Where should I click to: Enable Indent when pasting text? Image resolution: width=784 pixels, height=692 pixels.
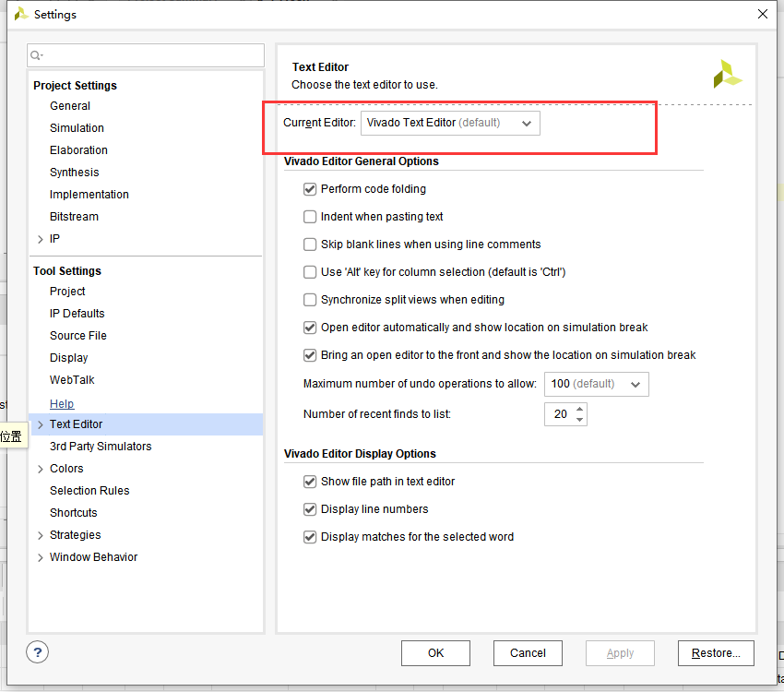coord(310,217)
